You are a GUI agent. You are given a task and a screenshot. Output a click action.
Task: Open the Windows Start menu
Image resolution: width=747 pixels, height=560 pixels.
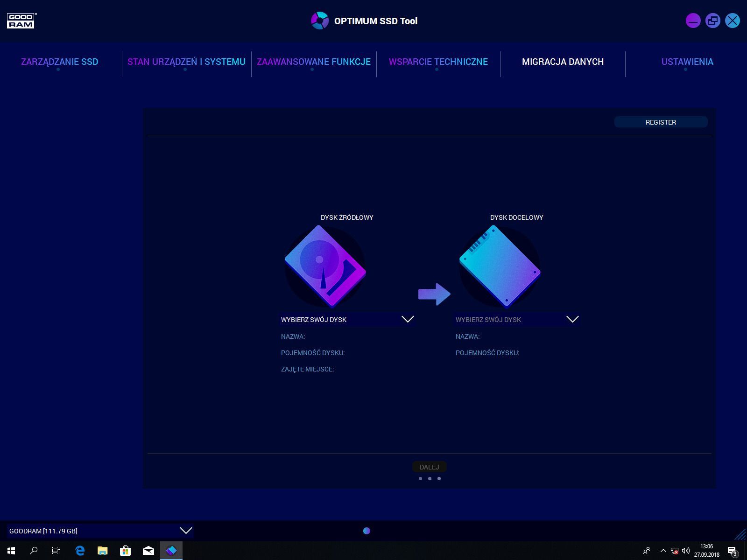[x=11, y=551]
